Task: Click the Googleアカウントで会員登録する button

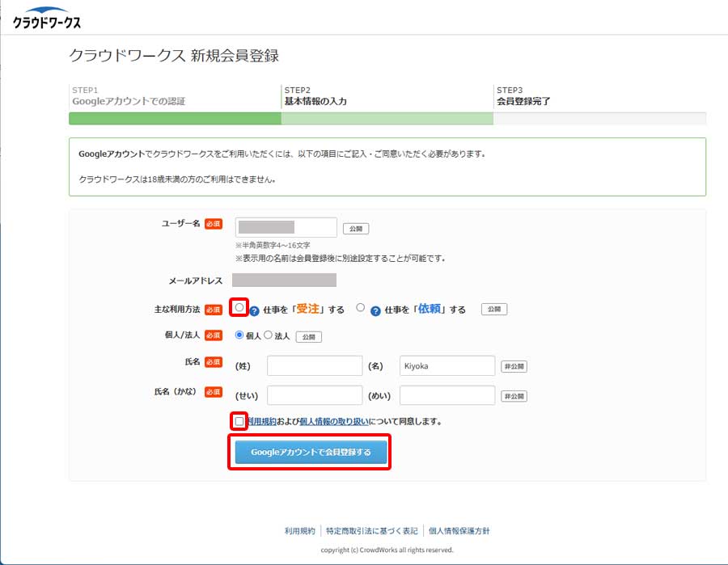Action: 311,453
